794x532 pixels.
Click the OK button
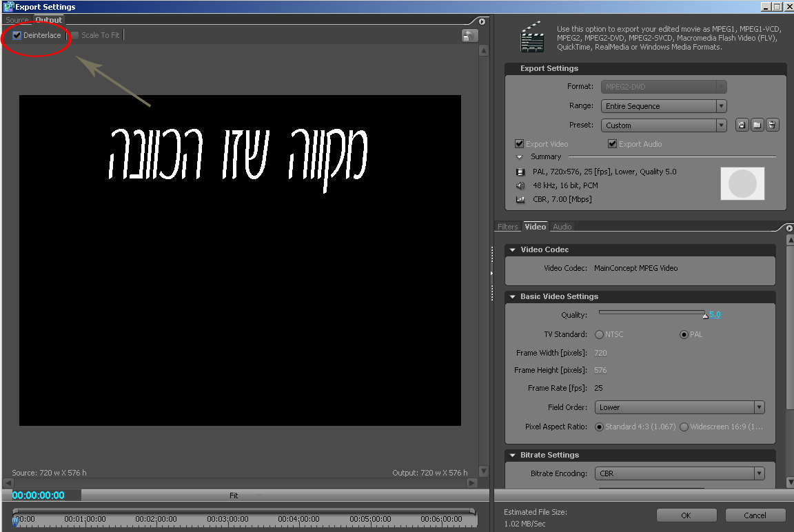coord(686,515)
